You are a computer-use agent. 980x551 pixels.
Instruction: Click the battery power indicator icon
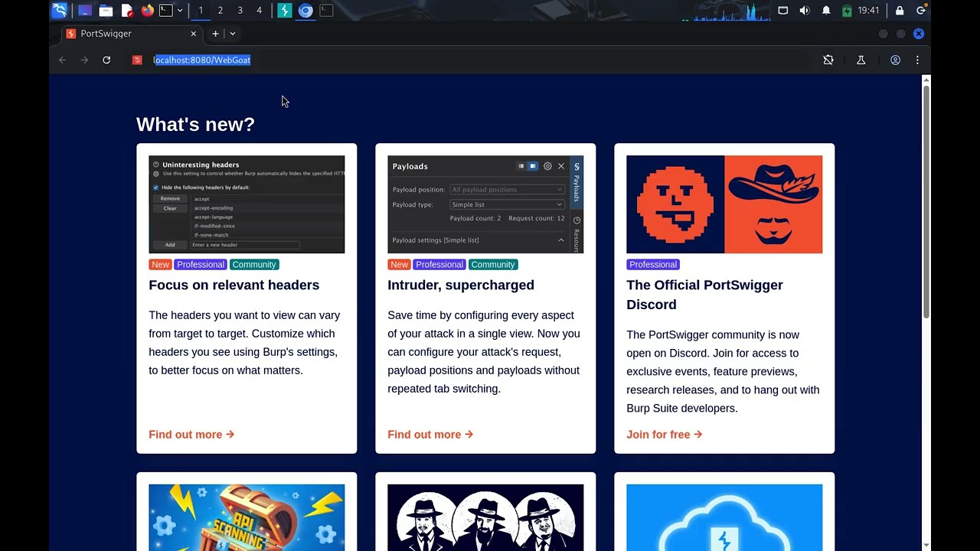pyautogui.click(x=847, y=11)
